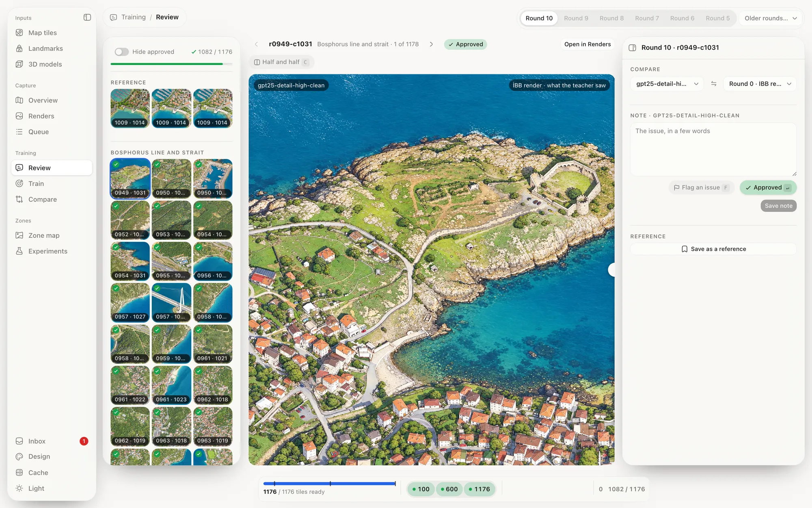The height and width of the screenshot is (508, 812).
Task: Select the Round 7 tab
Action: coord(647,18)
